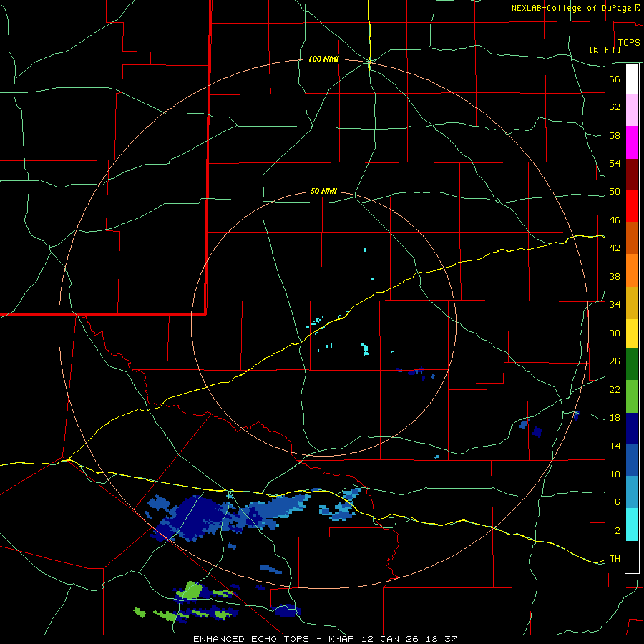644x644 pixels.
Task: Click the magenta legend color band
Action: [x=632, y=142]
